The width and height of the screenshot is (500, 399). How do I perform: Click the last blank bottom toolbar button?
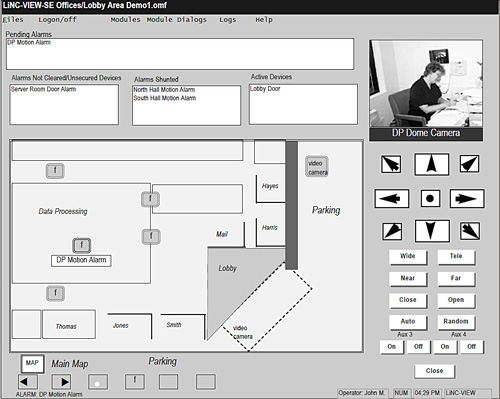pyautogui.click(x=205, y=382)
